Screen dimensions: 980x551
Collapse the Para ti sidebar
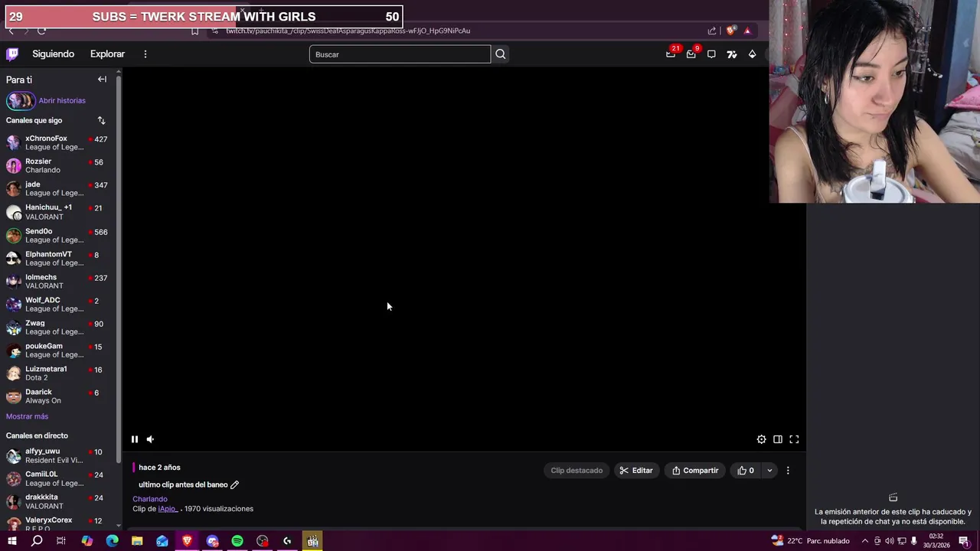click(x=102, y=80)
